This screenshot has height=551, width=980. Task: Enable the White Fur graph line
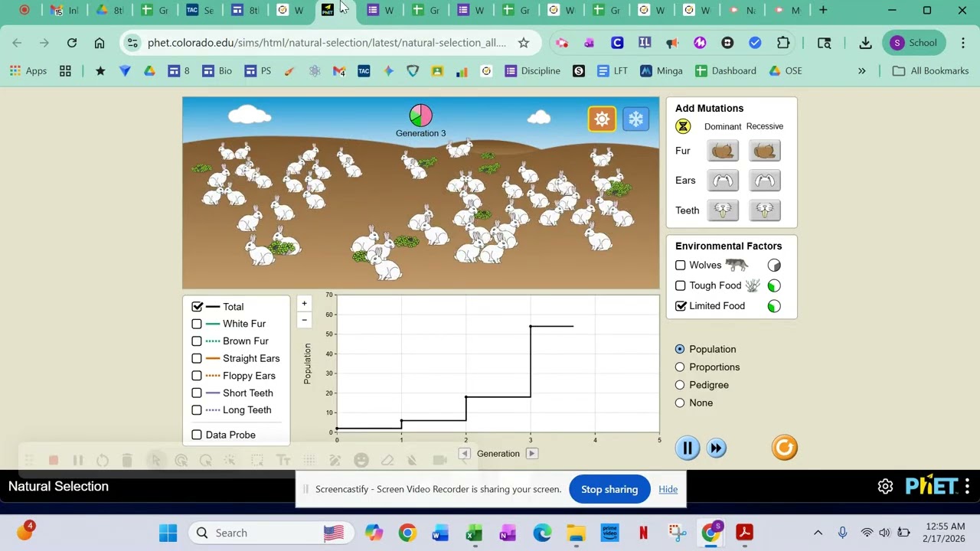[x=197, y=324]
